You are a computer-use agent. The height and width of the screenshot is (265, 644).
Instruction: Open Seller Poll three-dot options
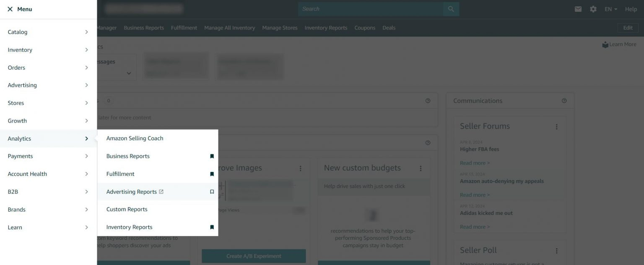pyautogui.click(x=557, y=251)
